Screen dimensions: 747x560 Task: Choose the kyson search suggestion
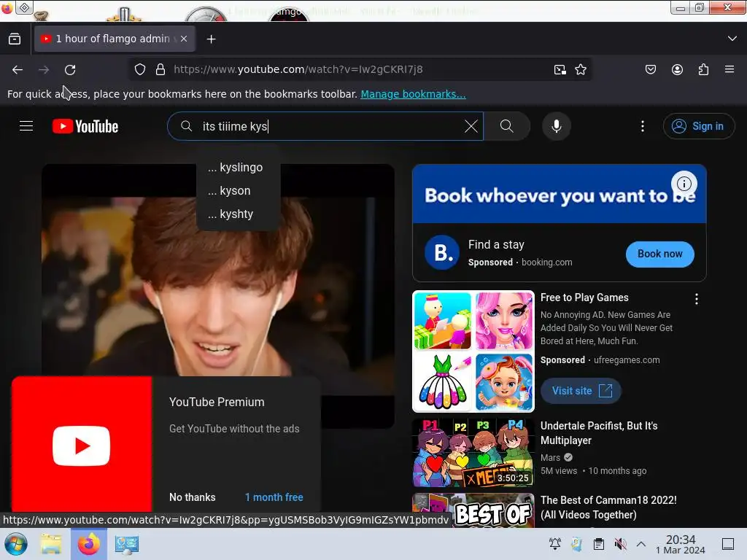click(239, 190)
